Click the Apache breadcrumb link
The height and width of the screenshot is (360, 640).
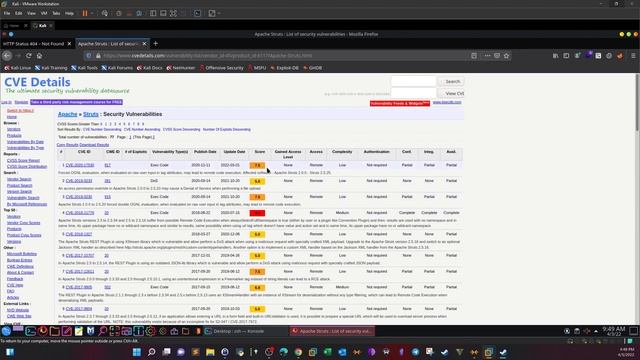point(67,114)
